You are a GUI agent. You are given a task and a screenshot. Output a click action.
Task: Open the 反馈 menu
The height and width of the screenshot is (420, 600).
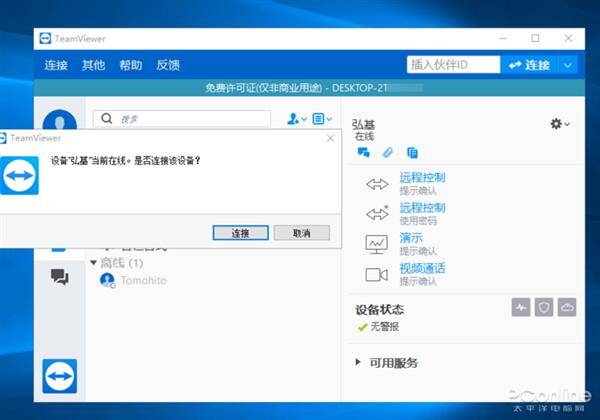[168, 65]
